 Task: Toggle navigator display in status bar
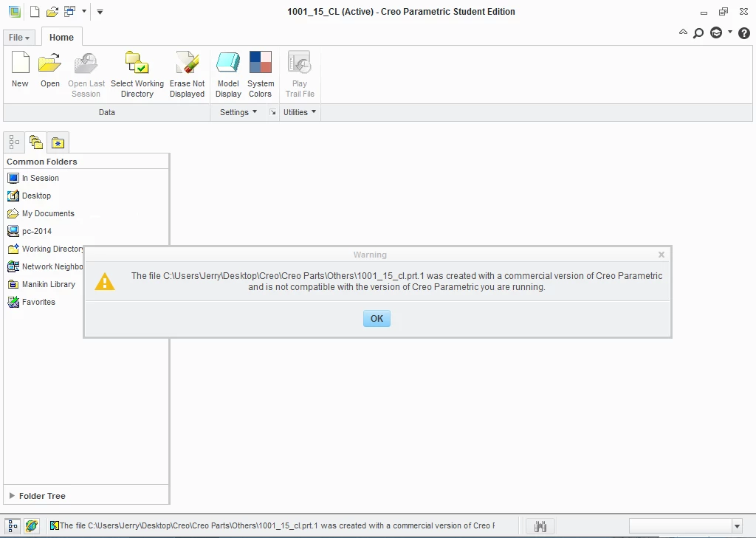13,526
